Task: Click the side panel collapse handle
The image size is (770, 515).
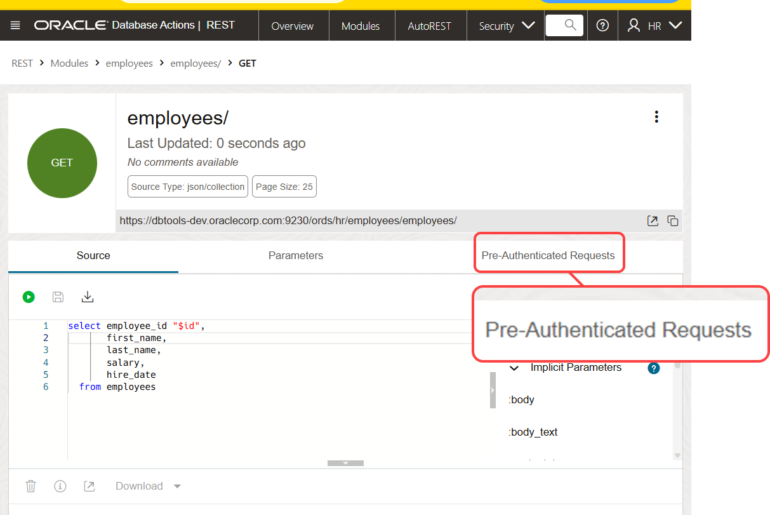Action: (493, 390)
